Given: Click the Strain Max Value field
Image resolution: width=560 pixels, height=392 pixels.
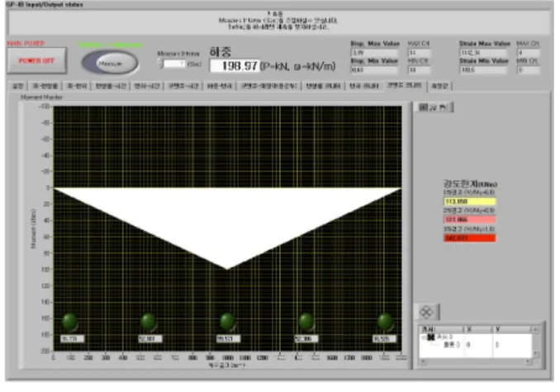Looking at the screenshot, I should coord(483,53).
